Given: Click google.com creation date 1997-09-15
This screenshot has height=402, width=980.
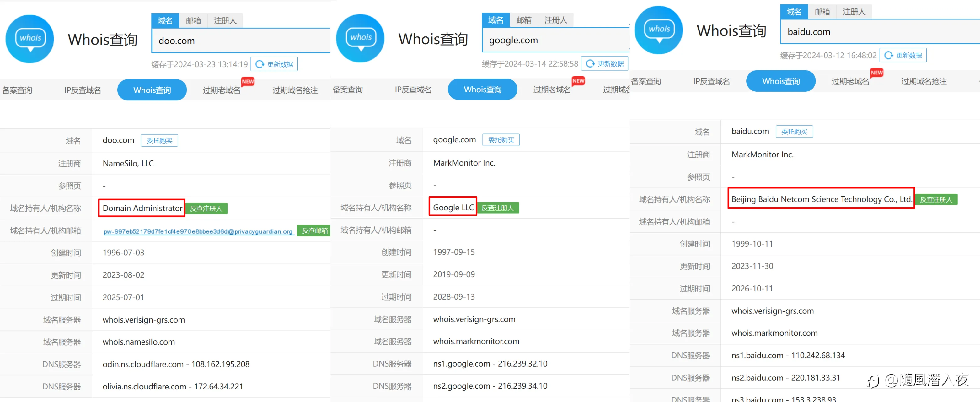Looking at the screenshot, I should point(454,252).
